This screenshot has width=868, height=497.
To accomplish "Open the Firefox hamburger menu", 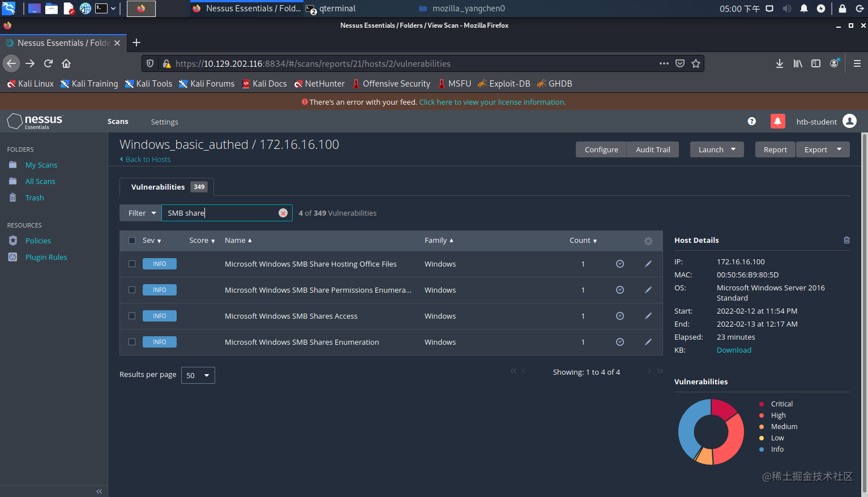I will 857,63.
